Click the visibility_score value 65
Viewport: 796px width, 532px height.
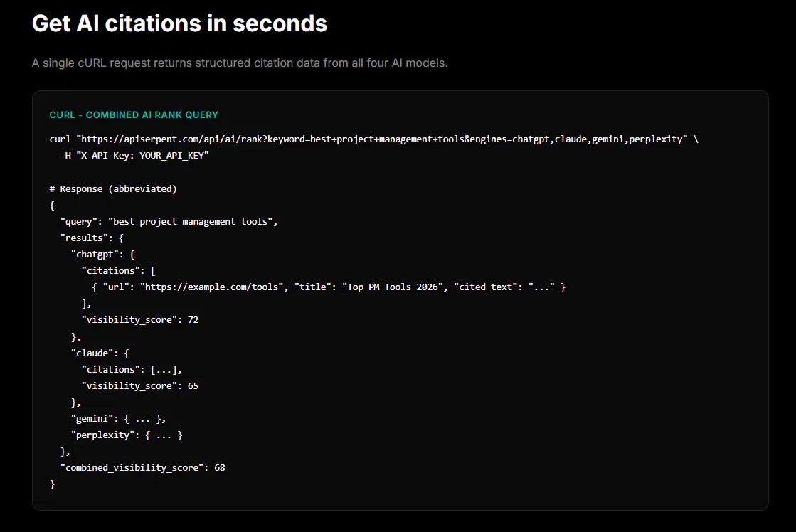(193, 385)
